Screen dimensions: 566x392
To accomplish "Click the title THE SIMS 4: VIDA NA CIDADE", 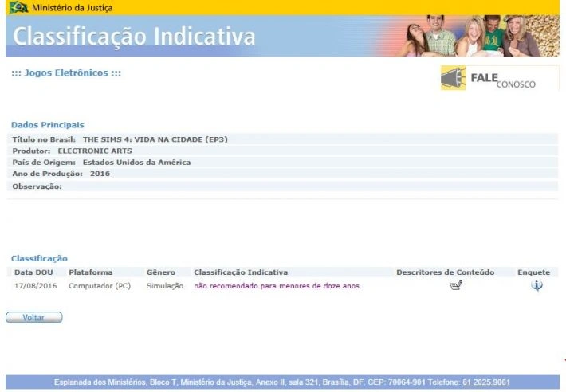I will 155,139.
